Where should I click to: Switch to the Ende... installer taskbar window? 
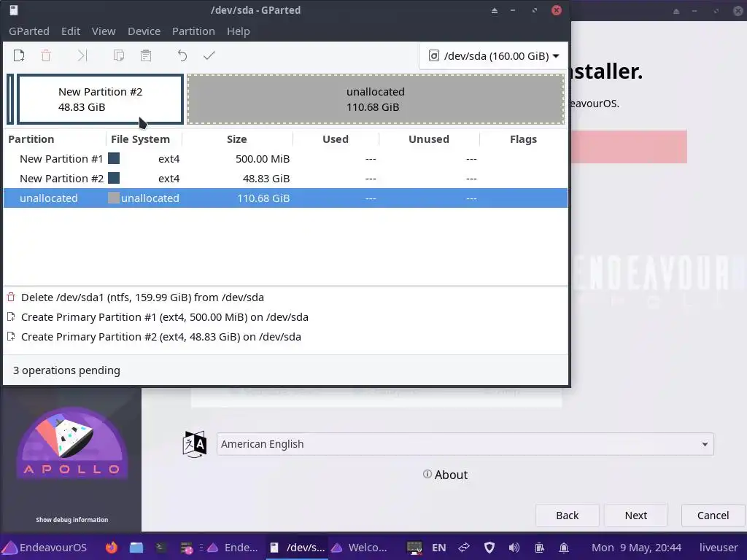coord(232,547)
